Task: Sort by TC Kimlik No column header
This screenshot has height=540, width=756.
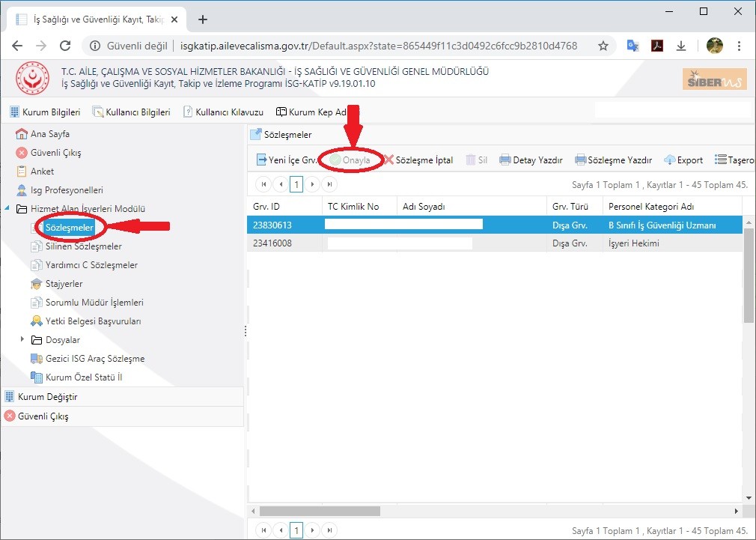Action: tap(359, 207)
